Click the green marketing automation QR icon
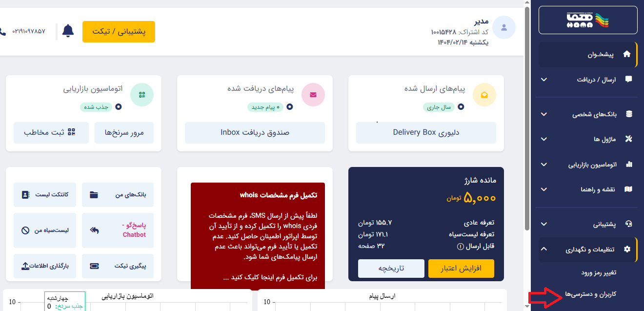This screenshot has width=644, height=311. (x=142, y=95)
